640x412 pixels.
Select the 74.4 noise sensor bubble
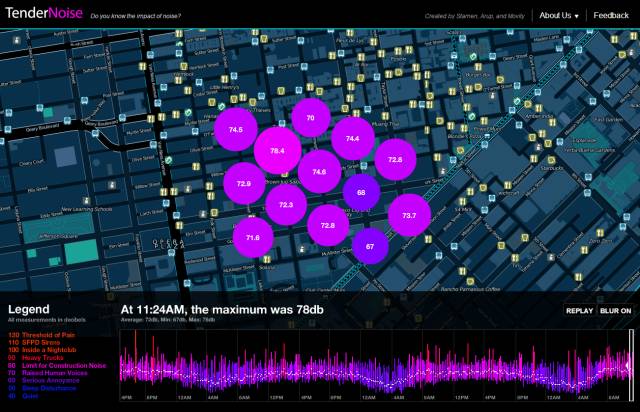pos(353,138)
